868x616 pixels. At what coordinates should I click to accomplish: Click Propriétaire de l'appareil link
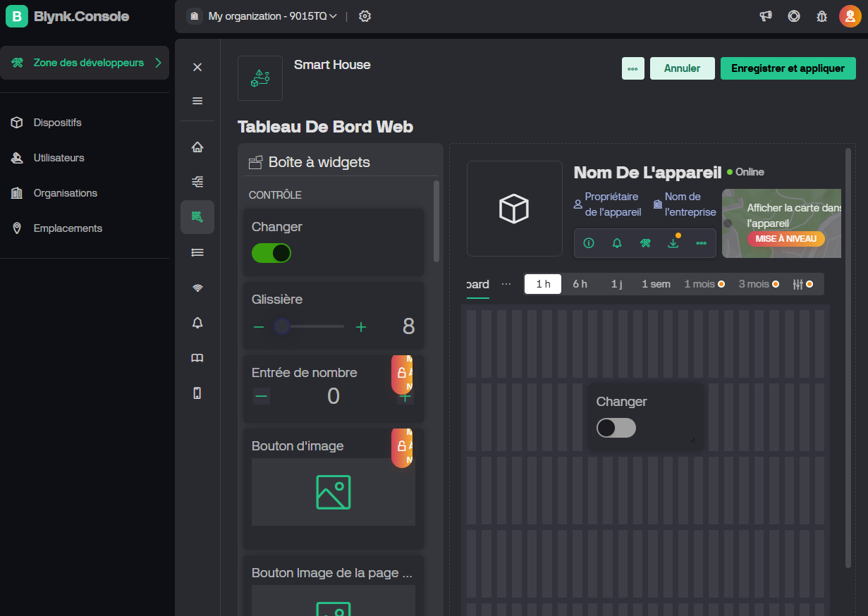coord(607,204)
